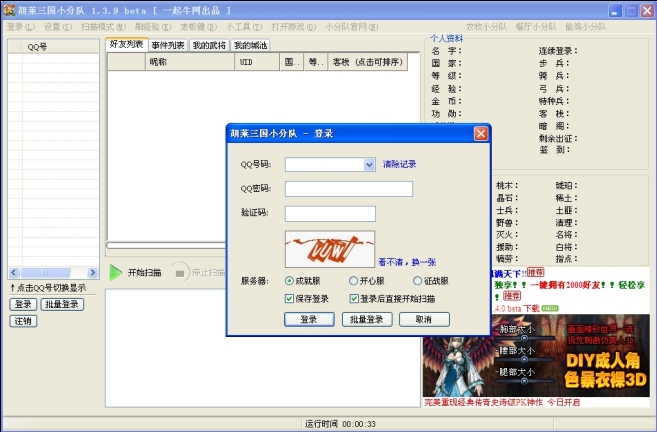657x432 pixels.
Task: Sort by the 客栈 (点击可排序) column header
Action: (367, 62)
